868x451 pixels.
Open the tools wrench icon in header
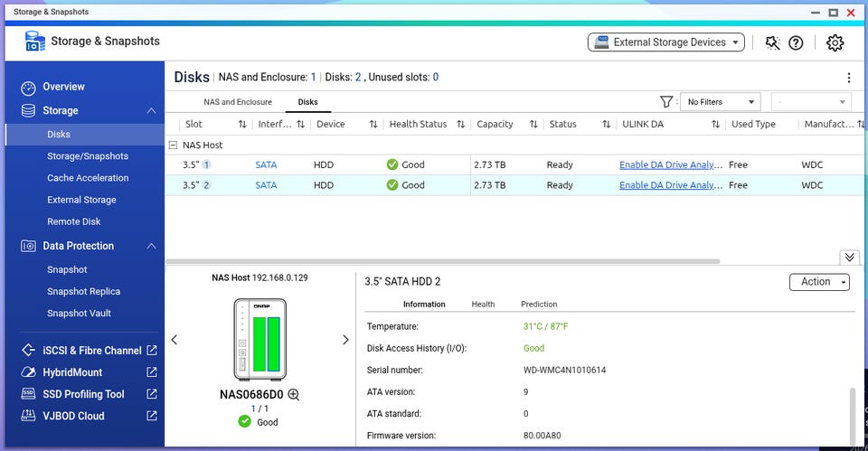(771, 42)
